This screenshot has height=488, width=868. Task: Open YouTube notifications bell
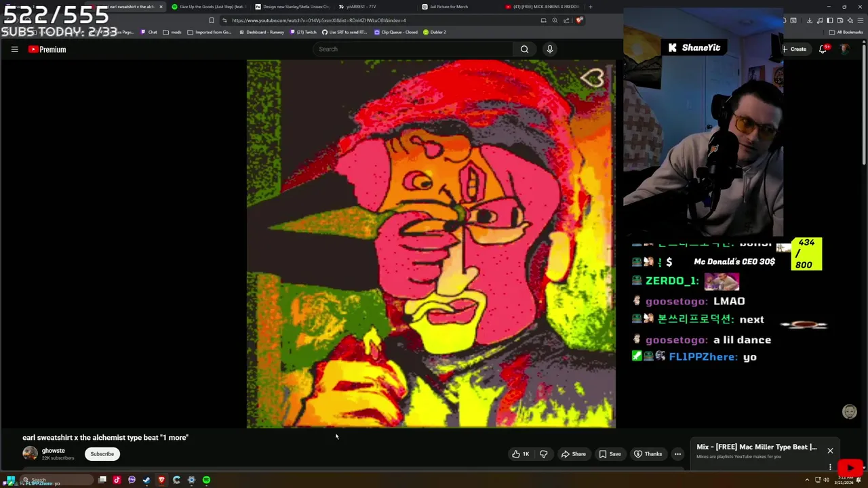(x=823, y=49)
